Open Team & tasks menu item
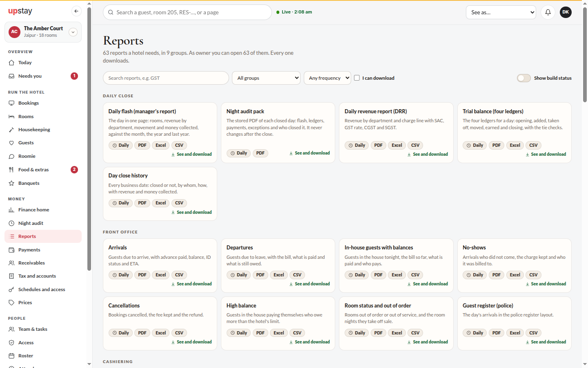This screenshot has height=368, width=588. [x=43, y=329]
